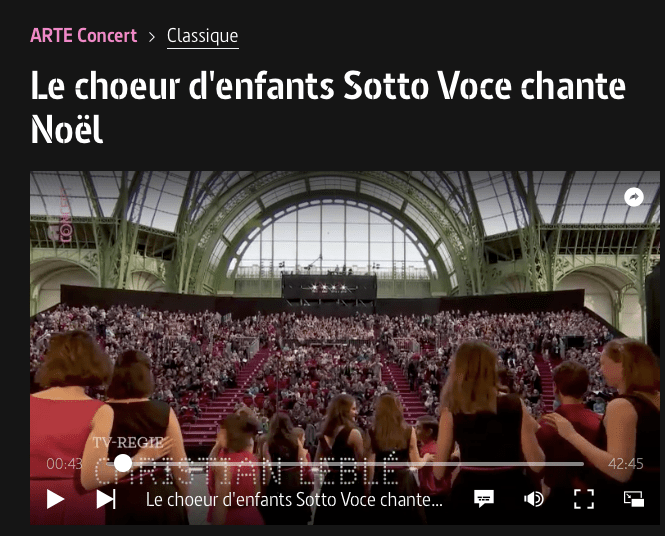Click the Christian Leblé dotted credit text
Viewport: 665px width, 536px height.
(x=248, y=470)
